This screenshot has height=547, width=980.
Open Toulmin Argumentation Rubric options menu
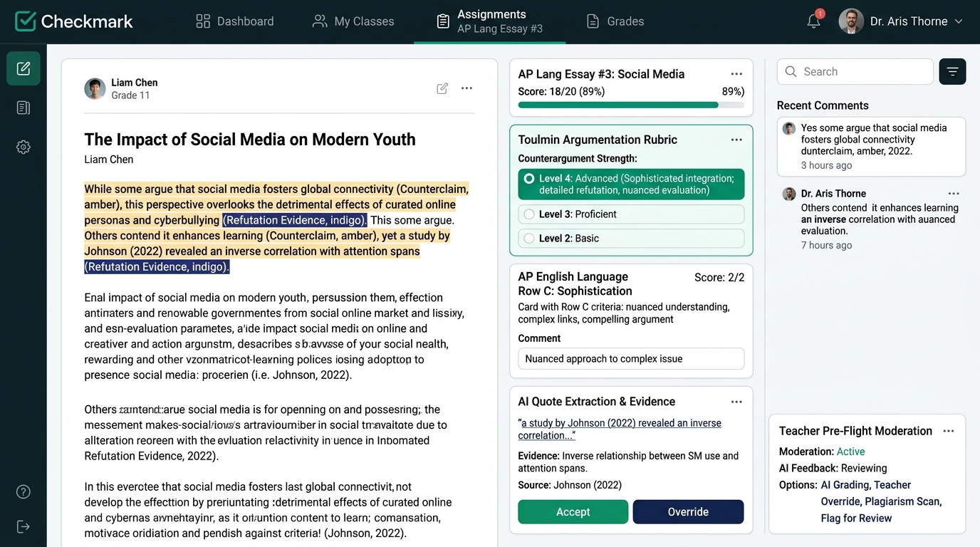pos(736,140)
